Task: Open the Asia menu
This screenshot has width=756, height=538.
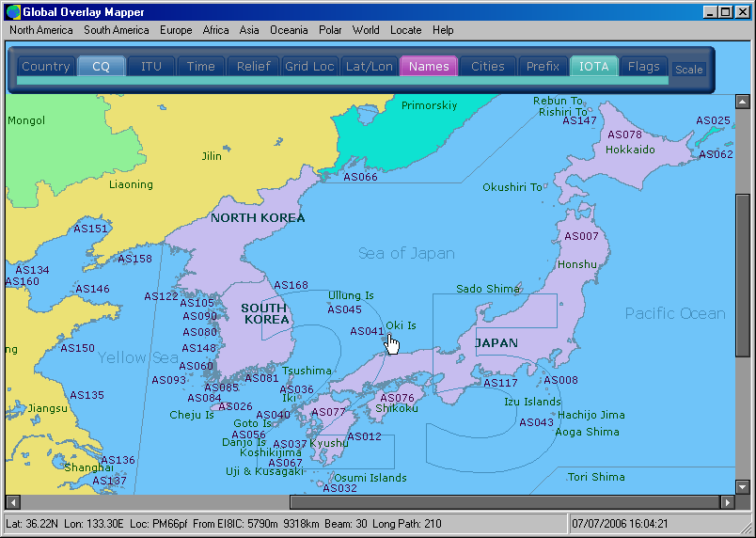Action: point(249,30)
